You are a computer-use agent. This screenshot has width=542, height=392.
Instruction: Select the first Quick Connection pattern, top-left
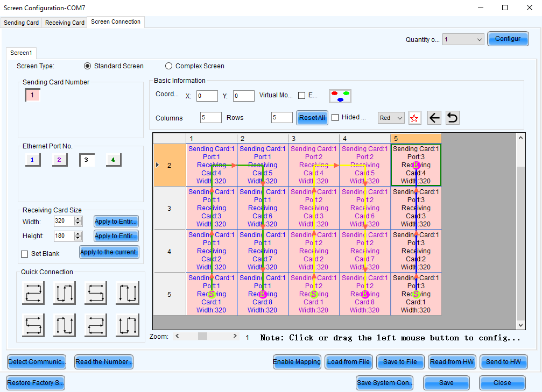pyautogui.click(x=33, y=294)
